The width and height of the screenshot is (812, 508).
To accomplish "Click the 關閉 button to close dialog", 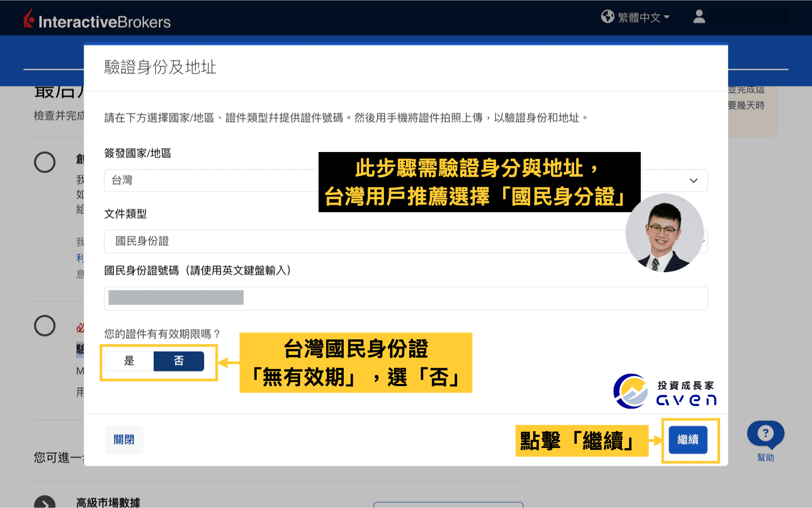I will click(x=124, y=440).
